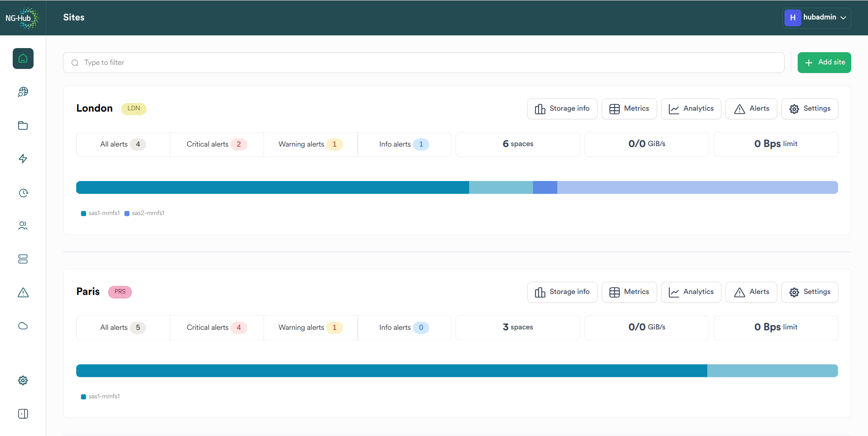
Task: Open London site Settings
Action: (x=809, y=109)
